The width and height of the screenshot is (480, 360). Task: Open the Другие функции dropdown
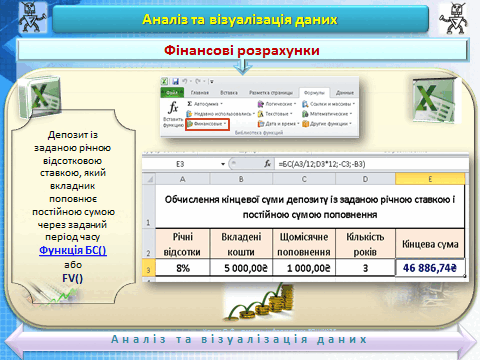pyautogui.click(x=327, y=124)
